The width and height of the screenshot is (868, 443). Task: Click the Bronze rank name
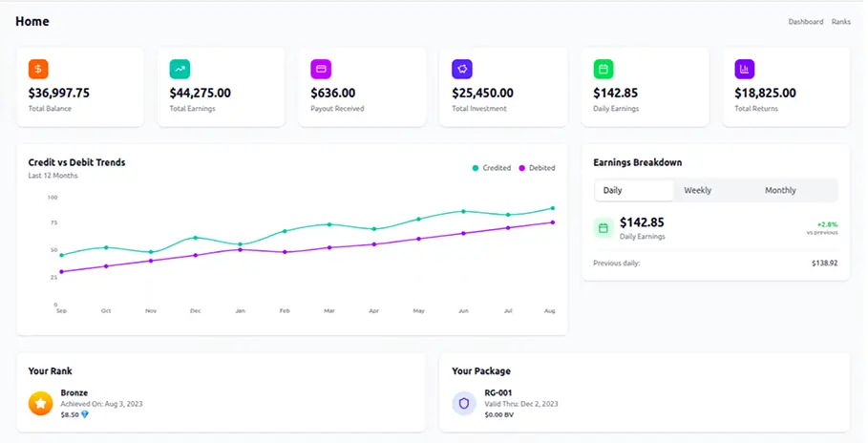pos(74,392)
